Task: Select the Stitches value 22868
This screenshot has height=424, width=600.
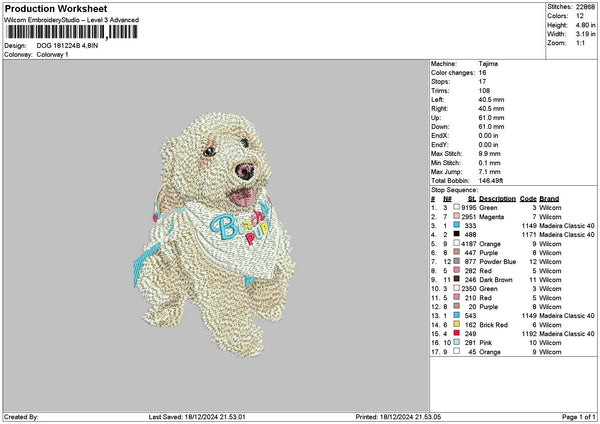Action: (x=585, y=7)
